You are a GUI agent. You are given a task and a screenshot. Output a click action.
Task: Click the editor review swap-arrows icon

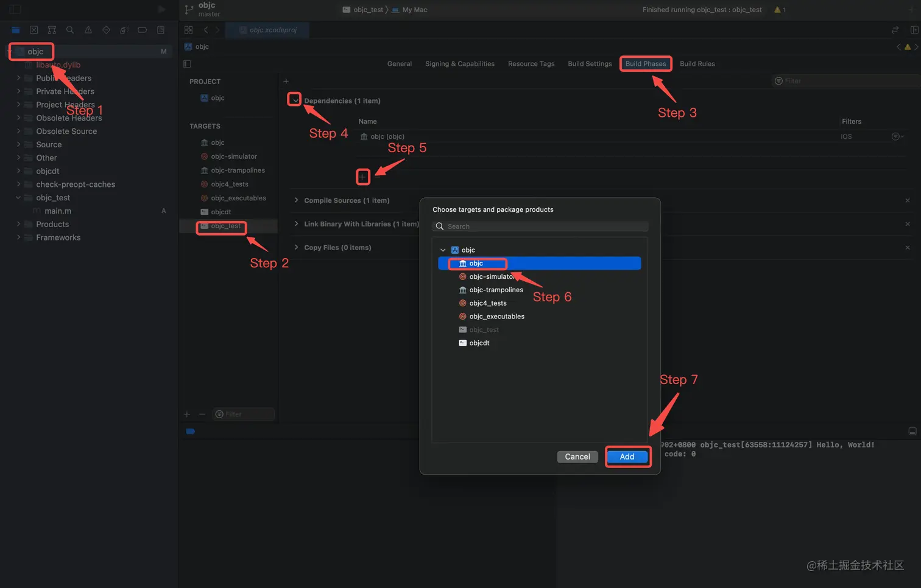pos(895,30)
